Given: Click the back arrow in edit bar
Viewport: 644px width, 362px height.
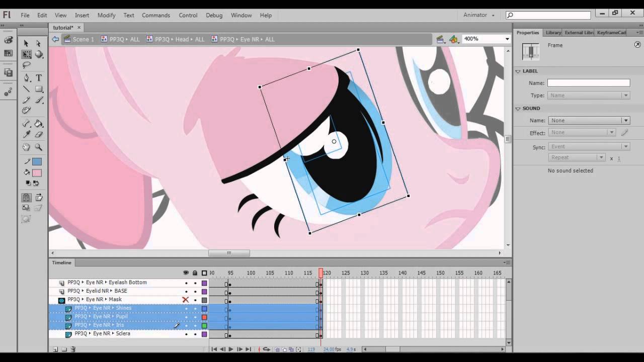Looking at the screenshot, I should click(55, 39).
